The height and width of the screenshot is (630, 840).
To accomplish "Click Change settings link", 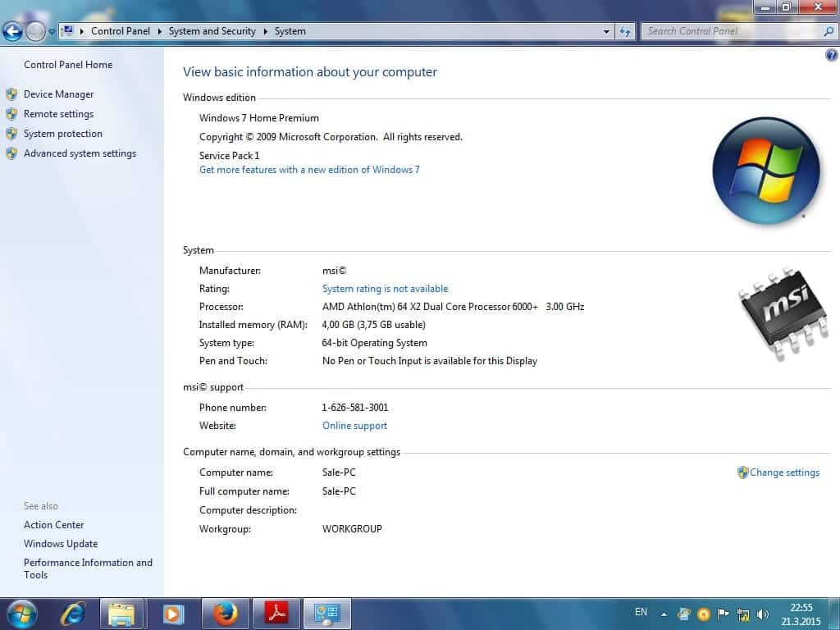I will [x=784, y=472].
